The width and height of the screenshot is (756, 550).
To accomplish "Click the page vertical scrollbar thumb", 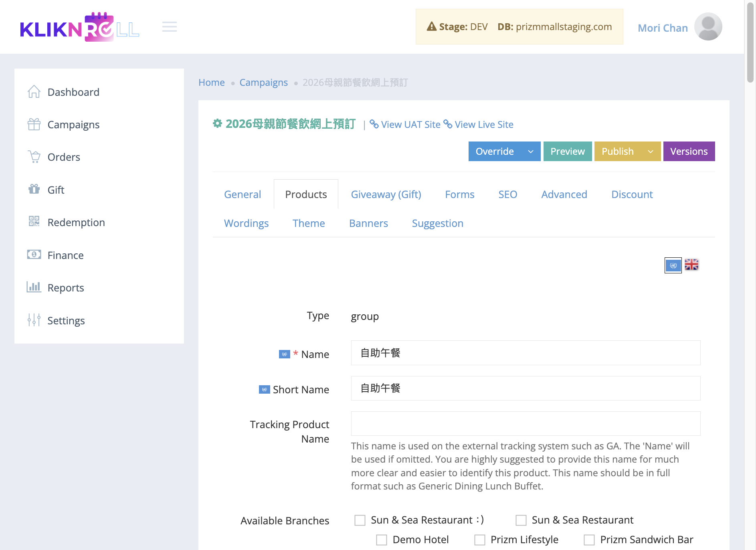I will point(750,42).
